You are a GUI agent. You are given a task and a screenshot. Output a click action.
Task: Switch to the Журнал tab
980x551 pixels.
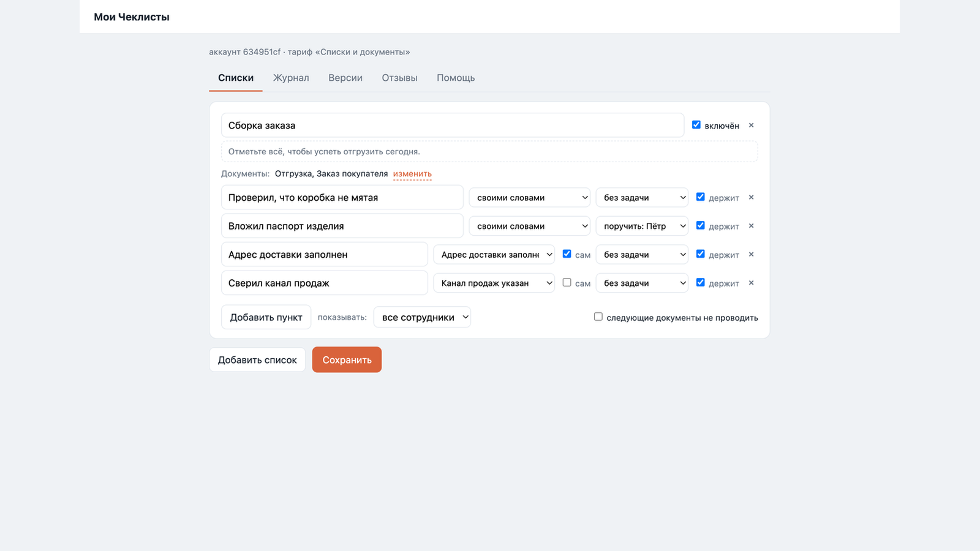click(291, 78)
